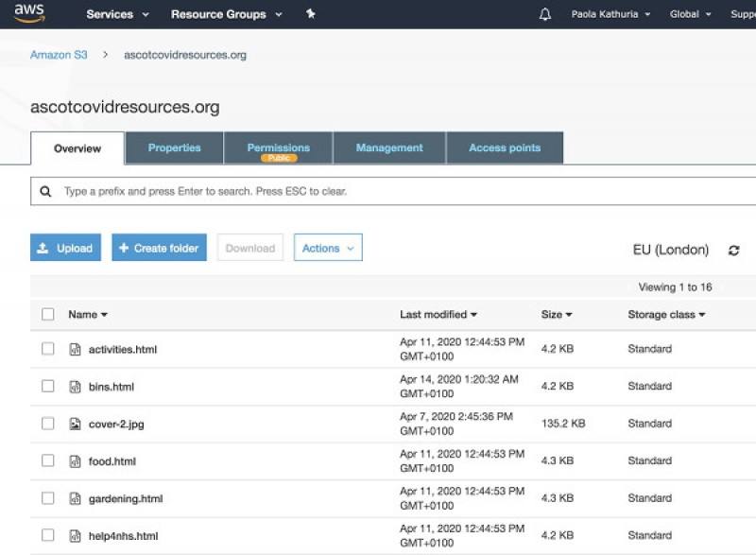
Task: Click the bins.html file icon
Action: click(75, 387)
